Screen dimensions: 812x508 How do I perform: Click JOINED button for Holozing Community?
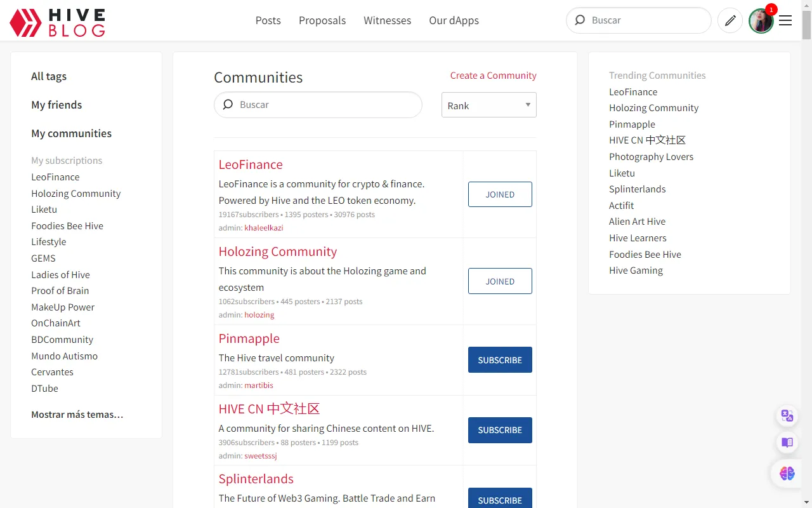click(500, 281)
